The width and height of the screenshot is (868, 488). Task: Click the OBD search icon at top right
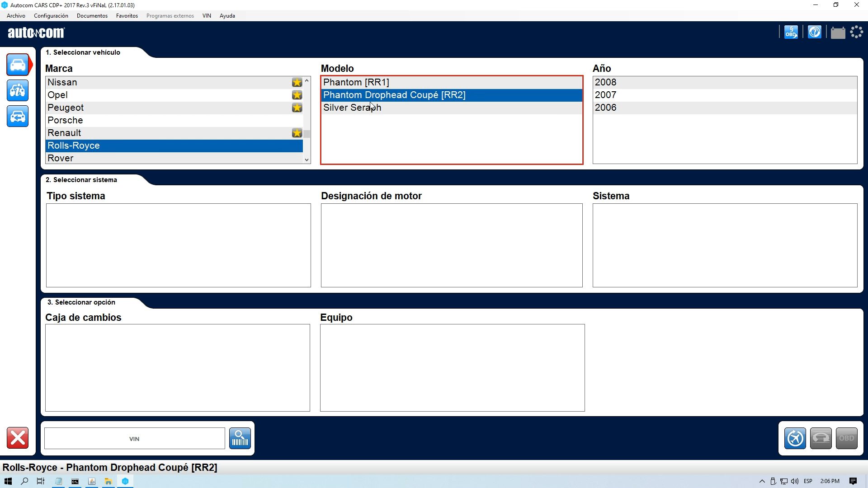(791, 32)
